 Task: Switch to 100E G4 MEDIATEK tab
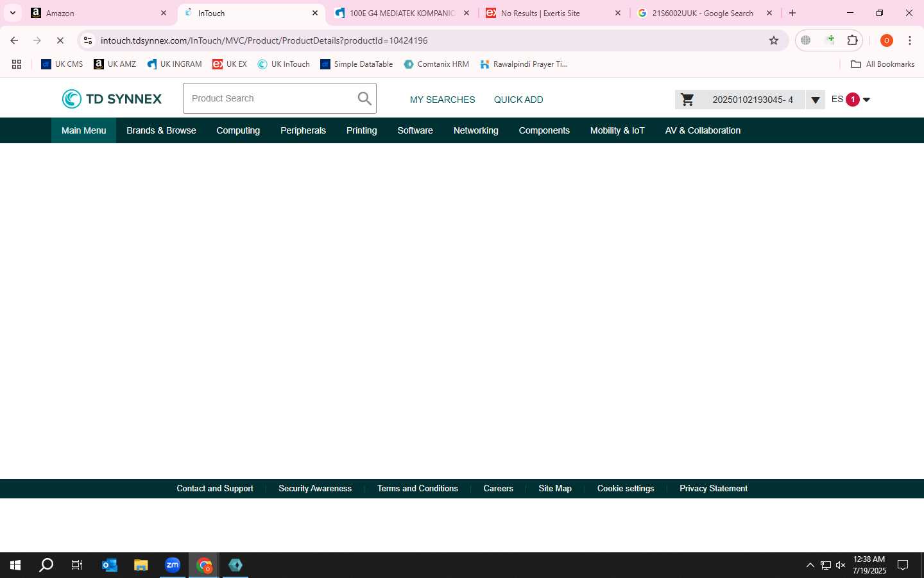click(401, 13)
